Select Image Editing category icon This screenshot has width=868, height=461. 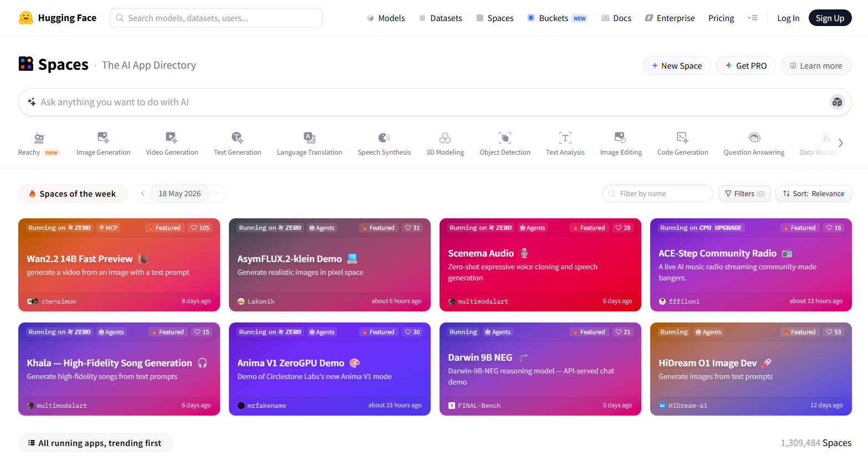click(620, 137)
